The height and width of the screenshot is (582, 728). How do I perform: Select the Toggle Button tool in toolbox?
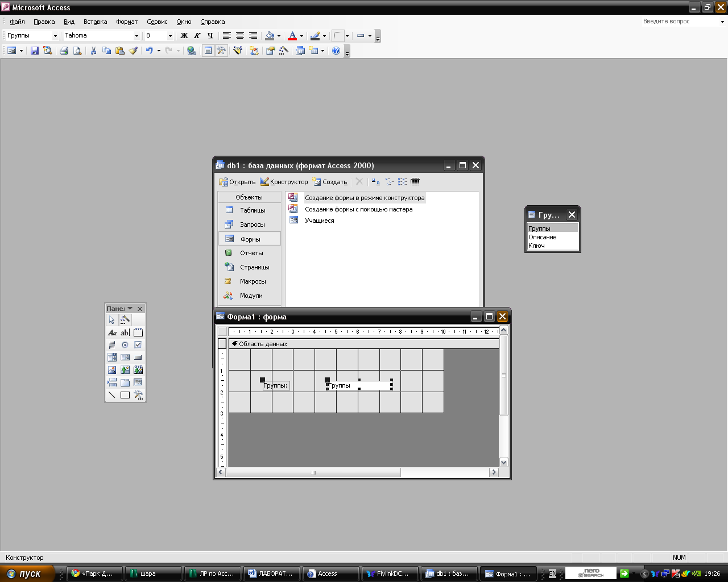coord(112,345)
